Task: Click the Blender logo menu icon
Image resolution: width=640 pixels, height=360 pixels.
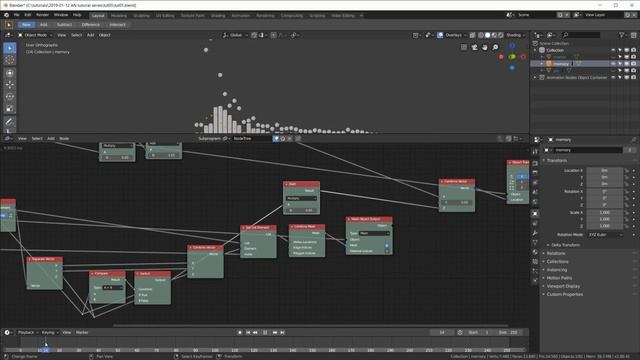Action: pos(7,15)
